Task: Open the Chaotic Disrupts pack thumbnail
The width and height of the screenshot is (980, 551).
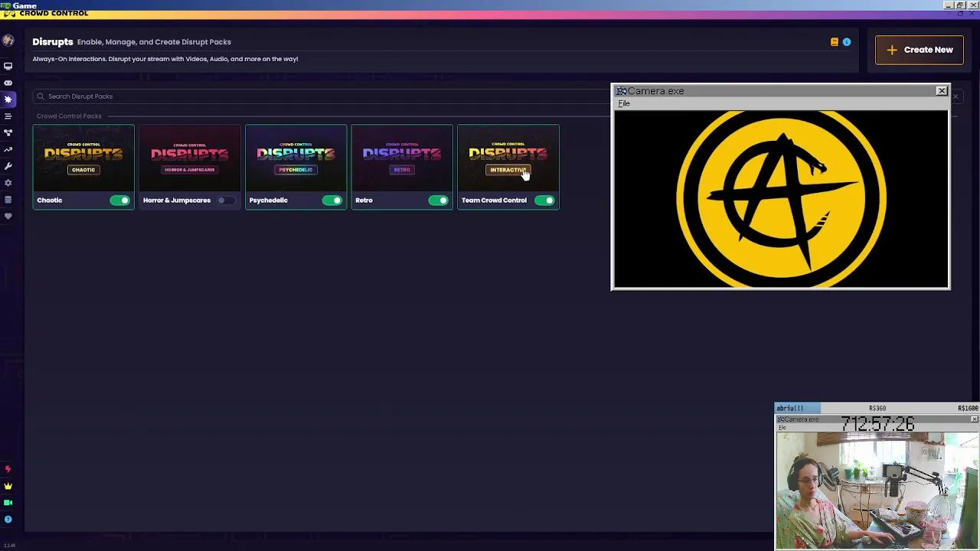Action: (83, 158)
